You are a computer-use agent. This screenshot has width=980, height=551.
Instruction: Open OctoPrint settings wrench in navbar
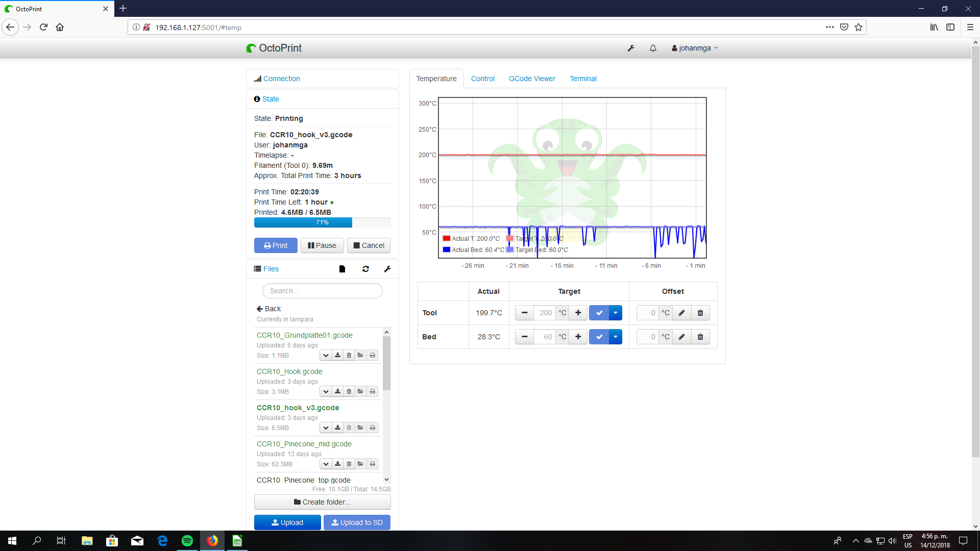(631, 48)
